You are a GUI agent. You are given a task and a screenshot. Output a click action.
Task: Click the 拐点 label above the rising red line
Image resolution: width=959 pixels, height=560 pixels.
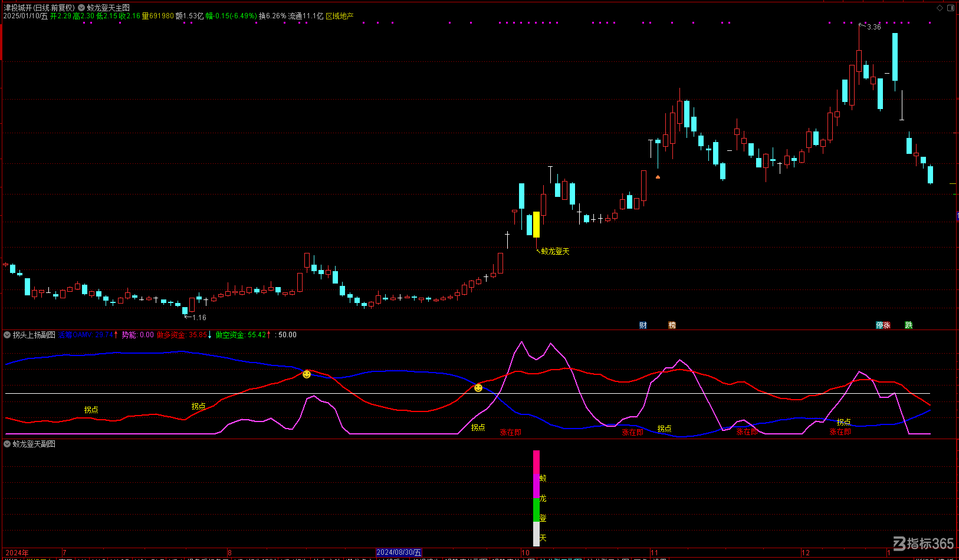click(198, 406)
